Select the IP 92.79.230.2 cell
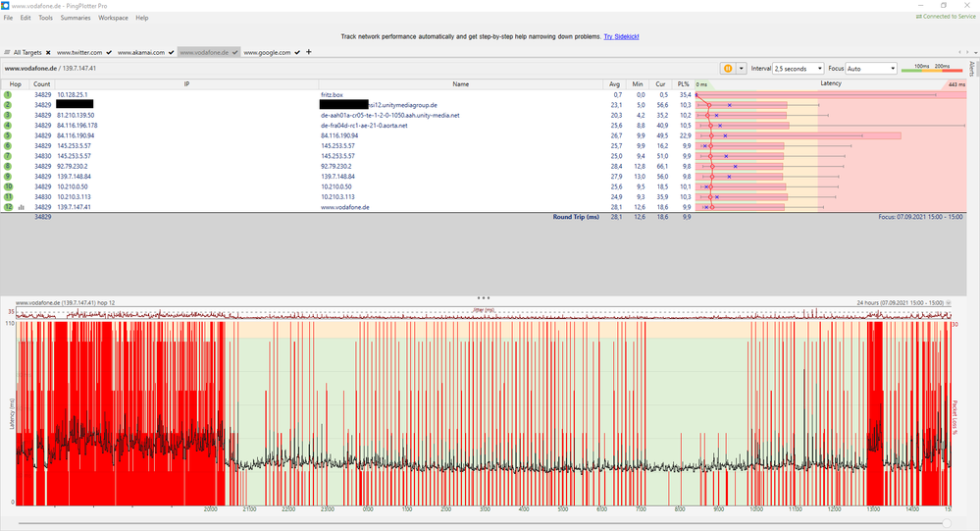 [x=73, y=167]
